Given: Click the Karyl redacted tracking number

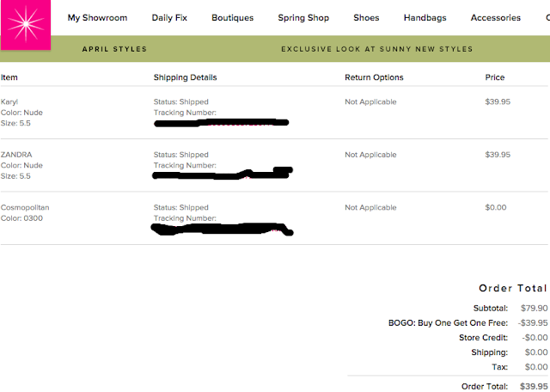Looking at the screenshot, I should [221, 124].
